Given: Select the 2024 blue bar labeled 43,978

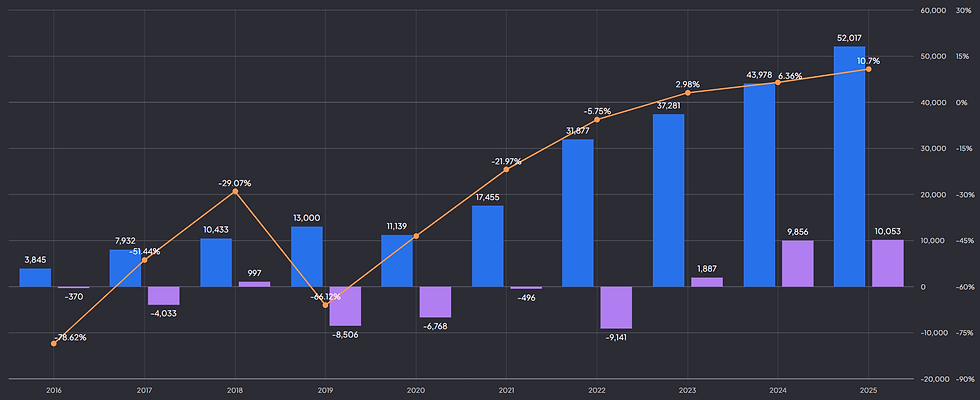Looking at the screenshot, I should (x=759, y=185).
